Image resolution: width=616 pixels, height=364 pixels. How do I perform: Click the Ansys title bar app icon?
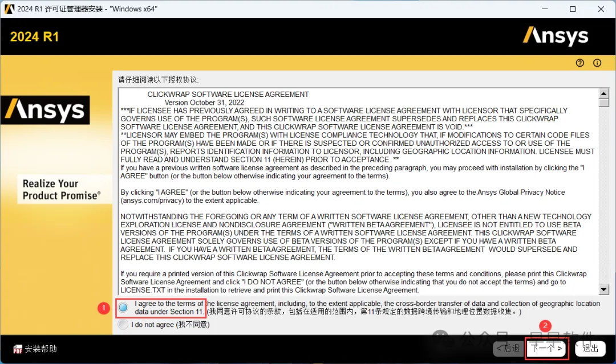point(10,9)
